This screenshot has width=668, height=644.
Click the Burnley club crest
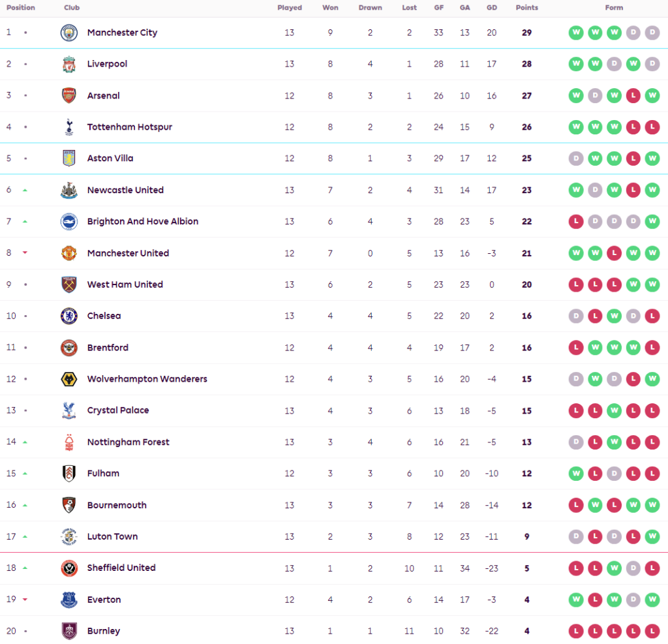[x=68, y=631]
